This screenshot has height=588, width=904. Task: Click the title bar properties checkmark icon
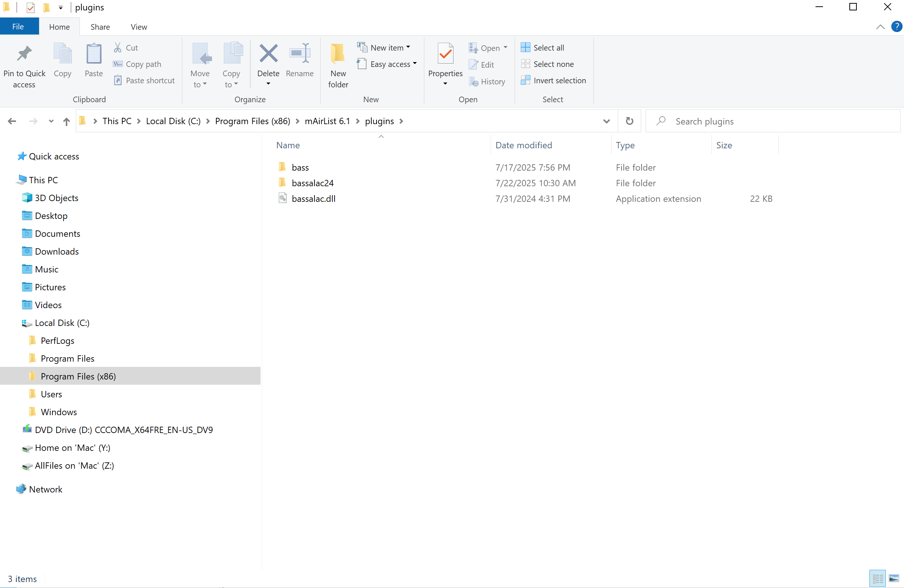(x=30, y=7)
